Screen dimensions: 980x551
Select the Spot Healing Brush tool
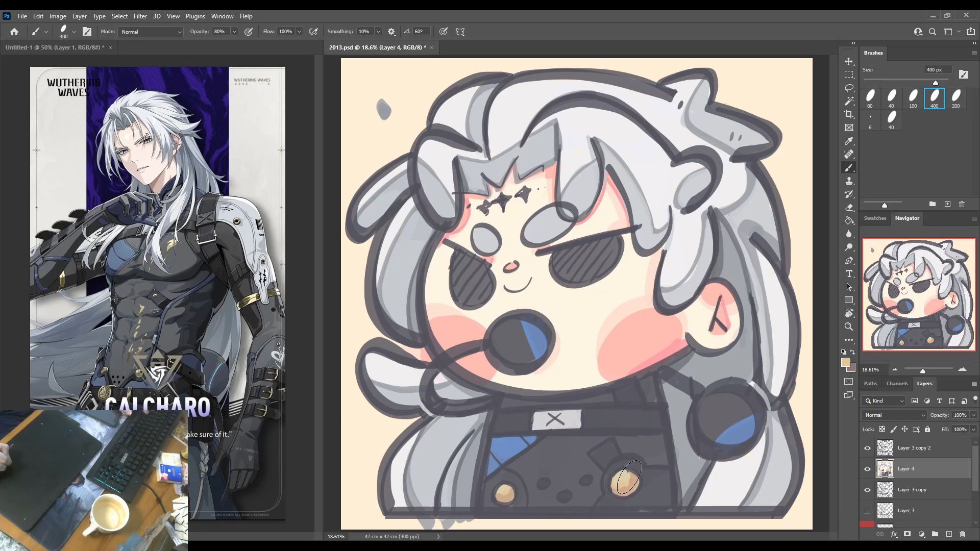[849, 154]
